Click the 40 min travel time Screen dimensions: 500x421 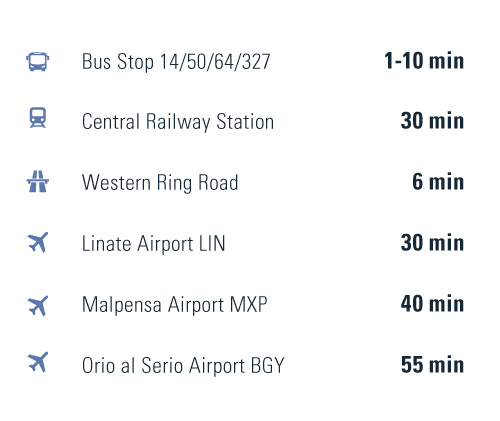(432, 304)
